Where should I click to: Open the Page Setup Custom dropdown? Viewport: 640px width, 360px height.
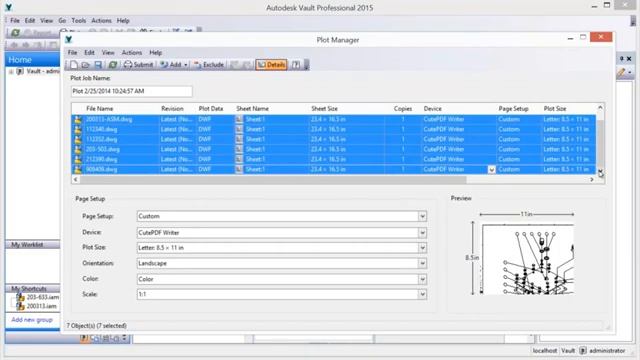coord(422,216)
